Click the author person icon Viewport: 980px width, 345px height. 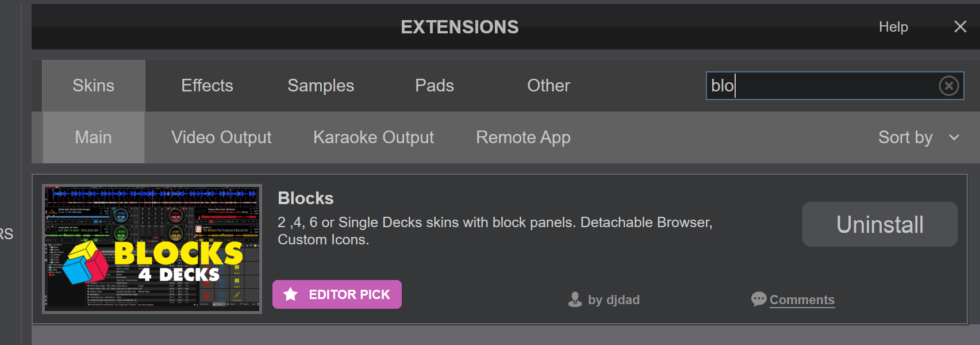[575, 300]
